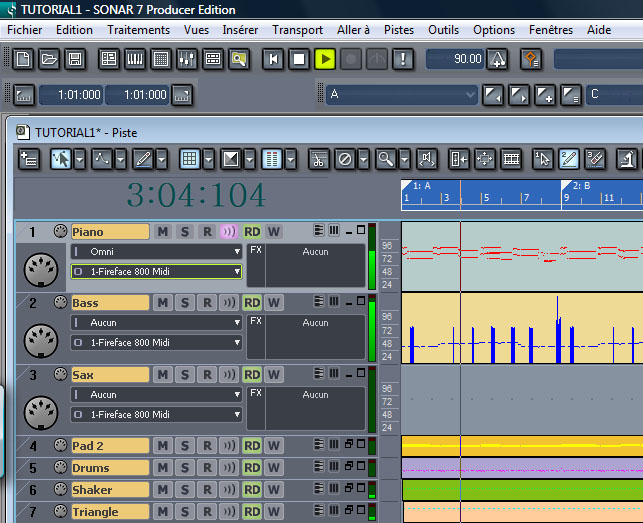Open the Console mixer view icon
The image size is (643, 523).
[187, 59]
